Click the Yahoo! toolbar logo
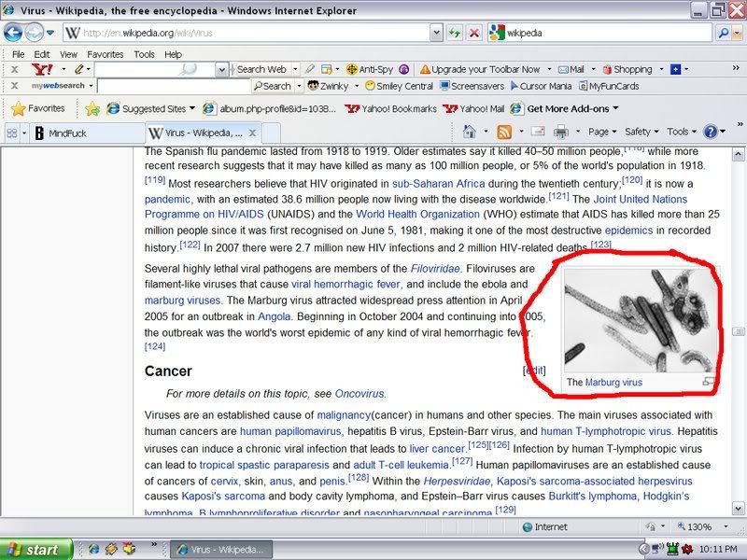Image resolution: width=747 pixels, height=560 pixels. tap(42, 69)
